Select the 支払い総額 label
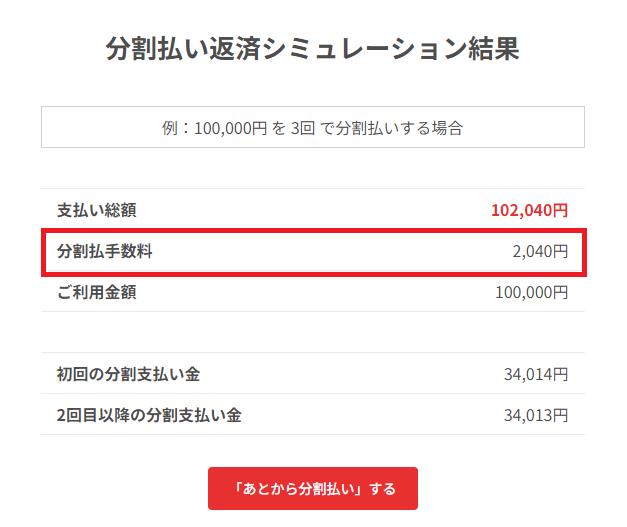The height and width of the screenshot is (527, 627). click(x=97, y=210)
